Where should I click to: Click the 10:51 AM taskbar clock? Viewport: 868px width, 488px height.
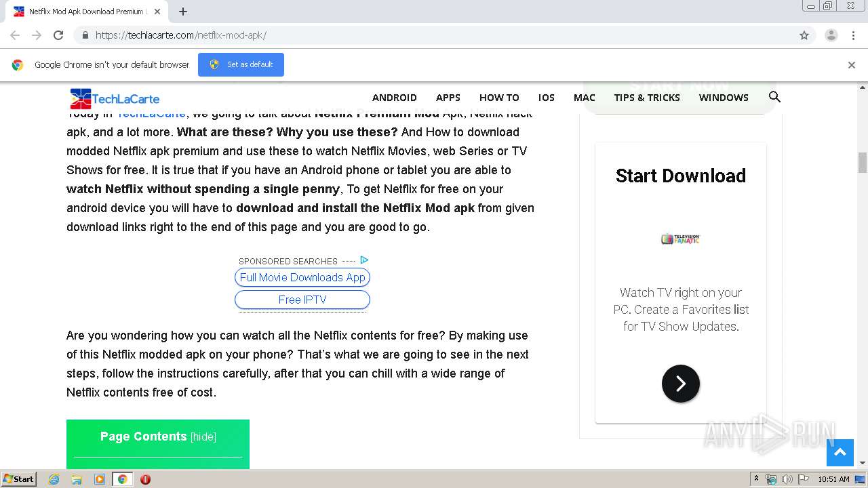click(833, 479)
